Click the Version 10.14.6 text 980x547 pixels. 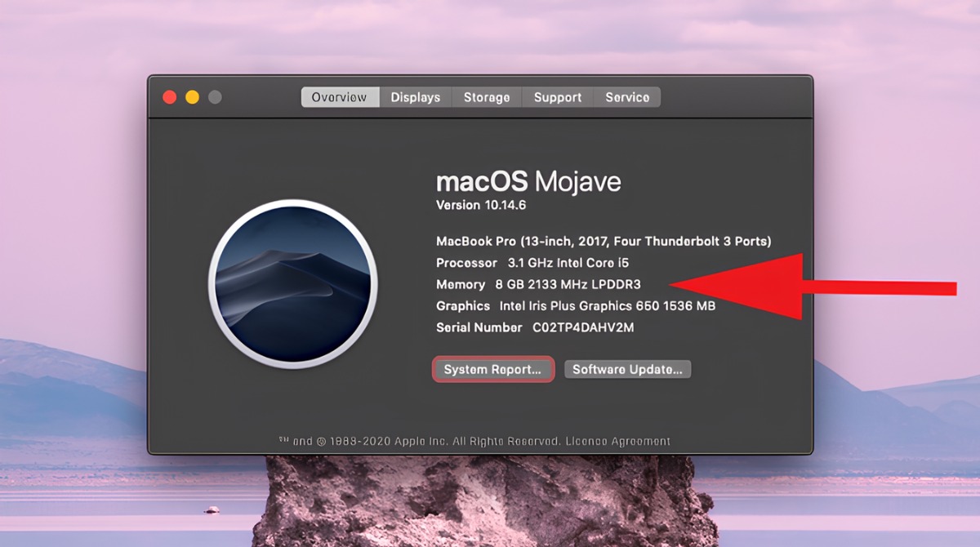coord(481,205)
